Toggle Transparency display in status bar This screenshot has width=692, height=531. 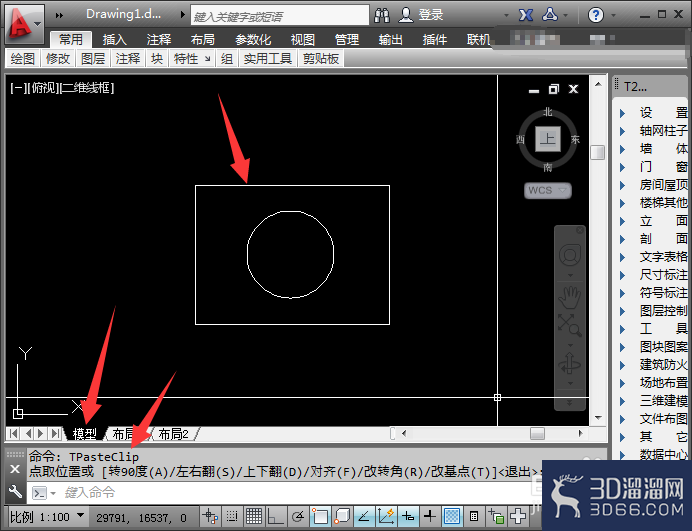pos(452,516)
